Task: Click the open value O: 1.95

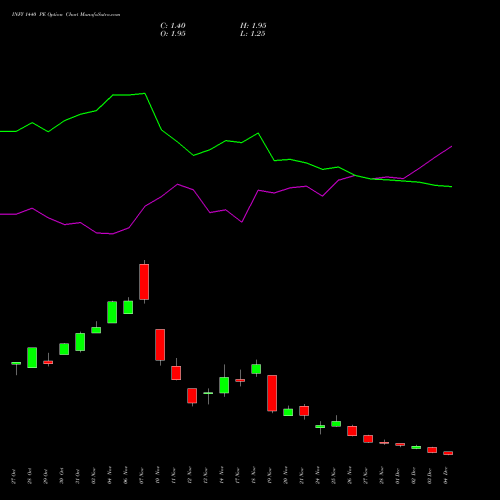Action: coord(173,34)
